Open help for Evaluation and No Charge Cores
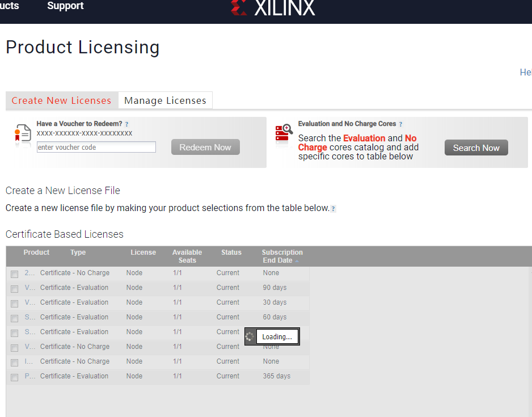Screen dimensions: 532x417 (x=400, y=124)
